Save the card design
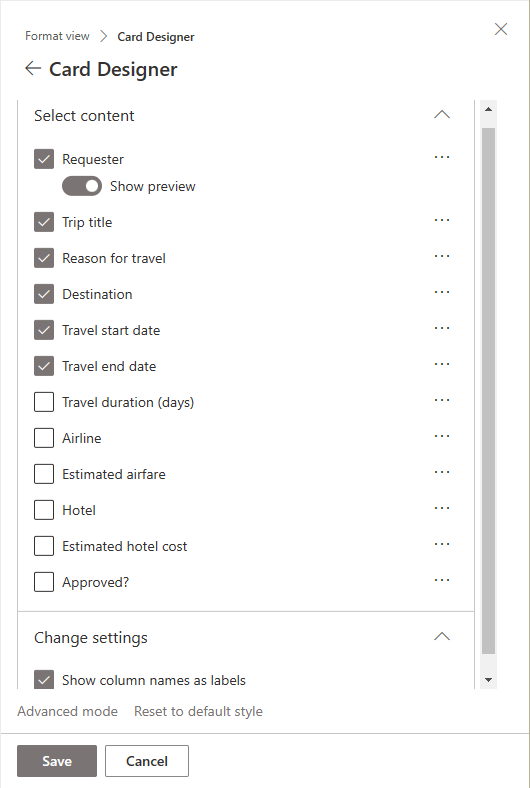530x788 pixels. click(57, 761)
